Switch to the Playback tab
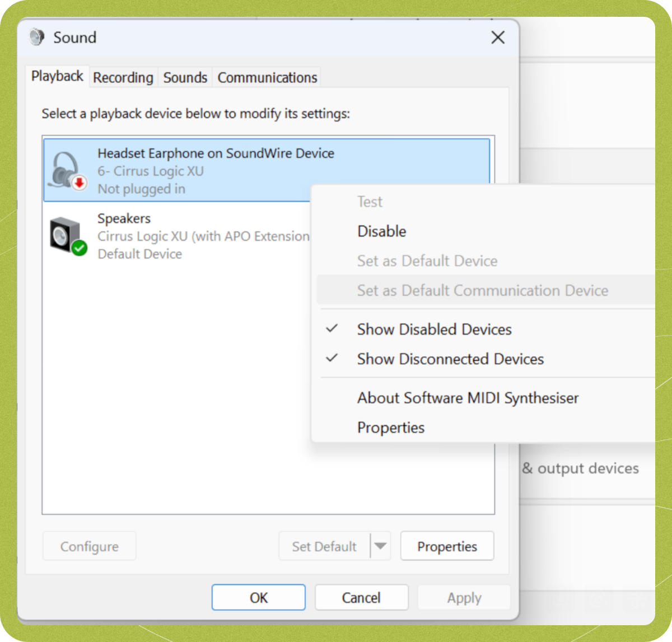 [57, 76]
